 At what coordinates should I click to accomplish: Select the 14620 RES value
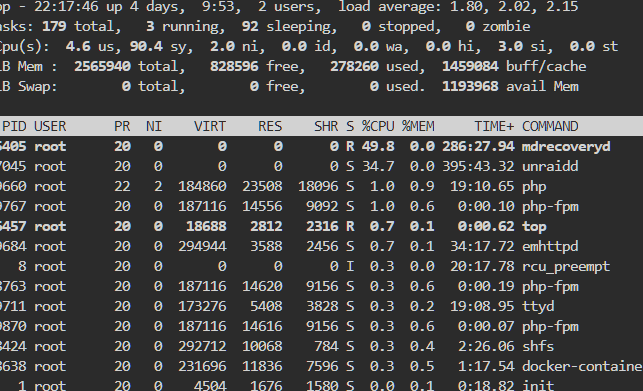(262, 286)
